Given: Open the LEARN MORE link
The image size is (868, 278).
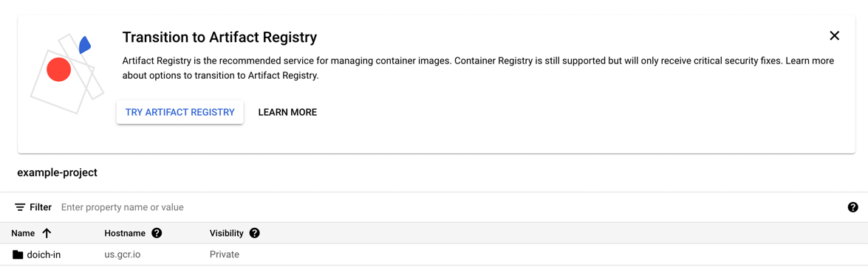Looking at the screenshot, I should (287, 112).
